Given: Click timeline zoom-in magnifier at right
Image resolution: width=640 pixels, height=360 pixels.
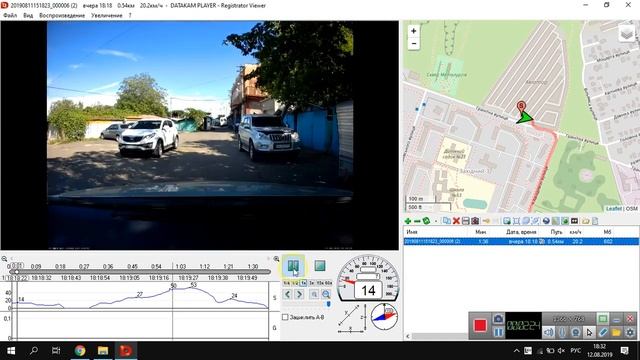Looking at the screenshot, I should tap(276, 259).
